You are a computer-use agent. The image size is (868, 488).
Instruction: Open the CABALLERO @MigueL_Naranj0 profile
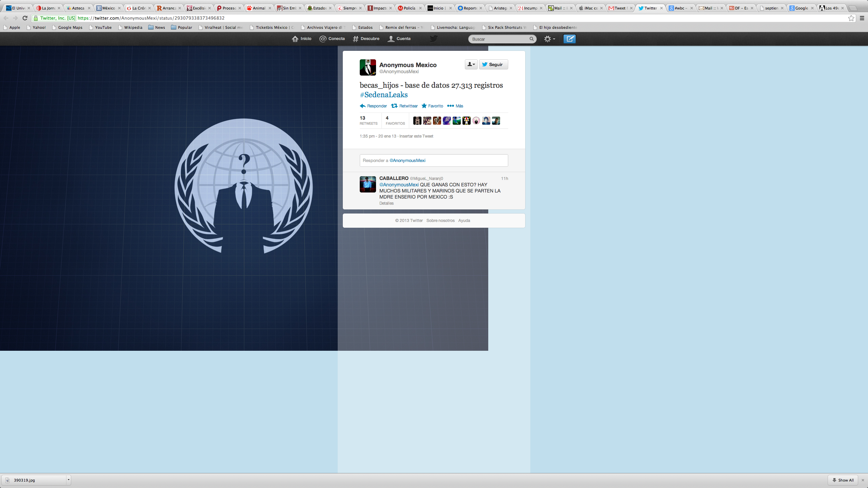(x=411, y=178)
